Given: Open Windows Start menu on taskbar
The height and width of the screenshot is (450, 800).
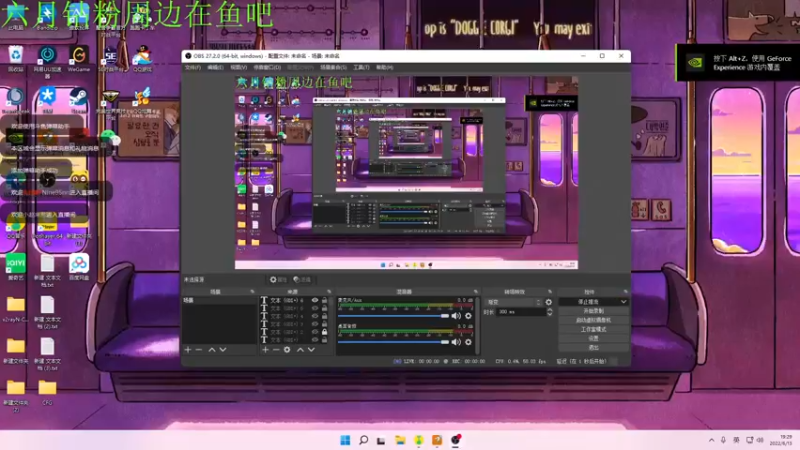Looking at the screenshot, I should click(345, 440).
